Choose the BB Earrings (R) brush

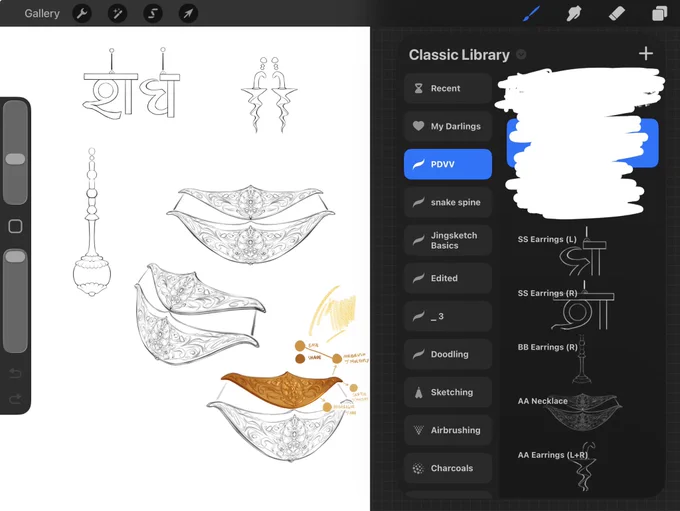tap(582, 359)
